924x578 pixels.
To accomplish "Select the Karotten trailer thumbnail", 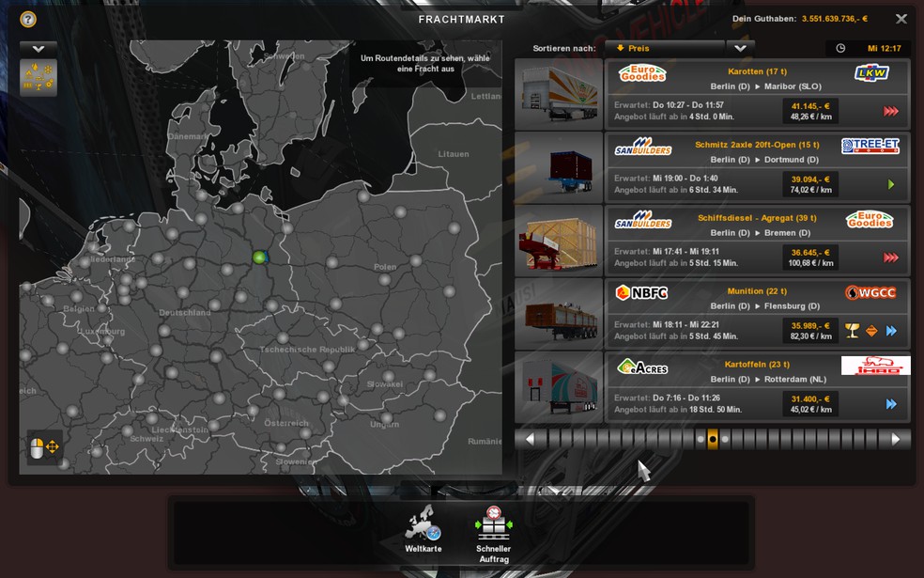I will click(559, 94).
